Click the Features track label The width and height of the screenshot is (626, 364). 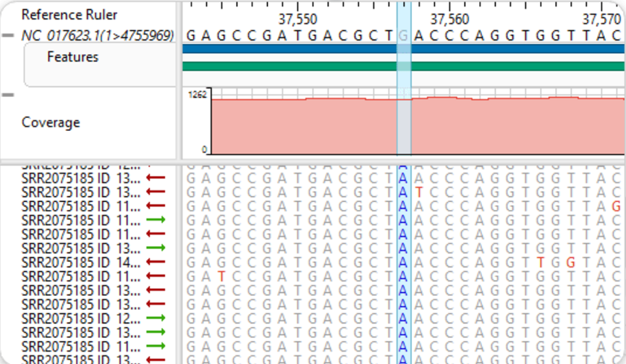pyautogui.click(x=72, y=56)
